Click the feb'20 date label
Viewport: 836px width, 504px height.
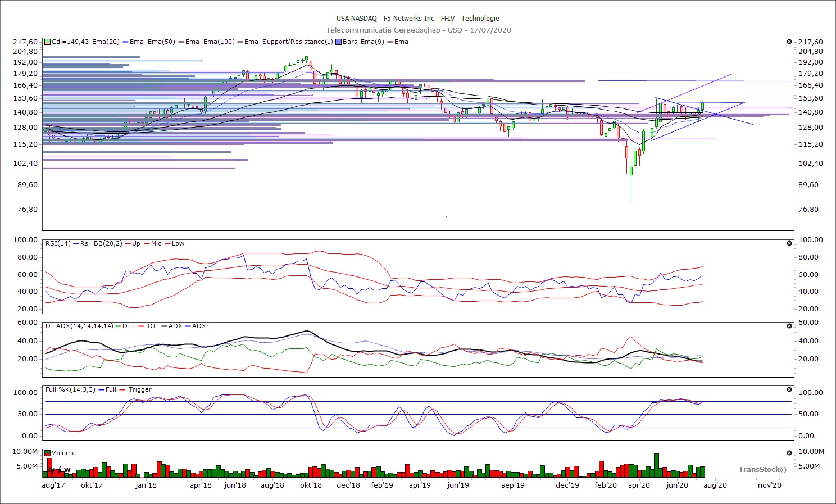click(606, 485)
